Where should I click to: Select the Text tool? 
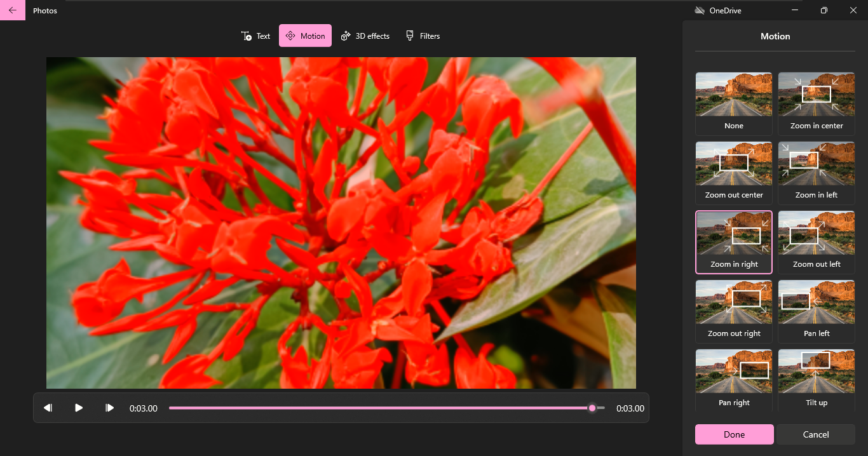click(255, 36)
